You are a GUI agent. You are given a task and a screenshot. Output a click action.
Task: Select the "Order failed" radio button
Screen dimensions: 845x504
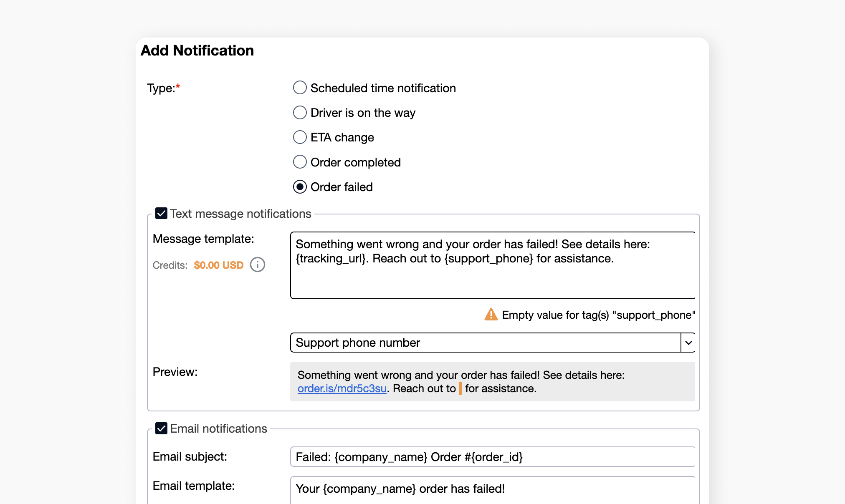[300, 187]
